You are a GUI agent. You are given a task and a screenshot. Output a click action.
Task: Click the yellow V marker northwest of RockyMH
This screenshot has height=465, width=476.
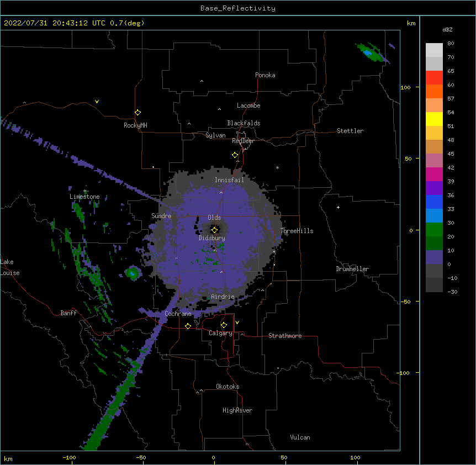click(97, 102)
